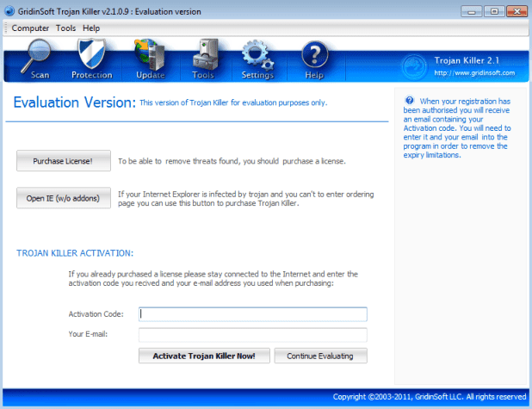This screenshot has width=532, height=409.
Task: Close the Trojan Killer window
Action: 517,11
